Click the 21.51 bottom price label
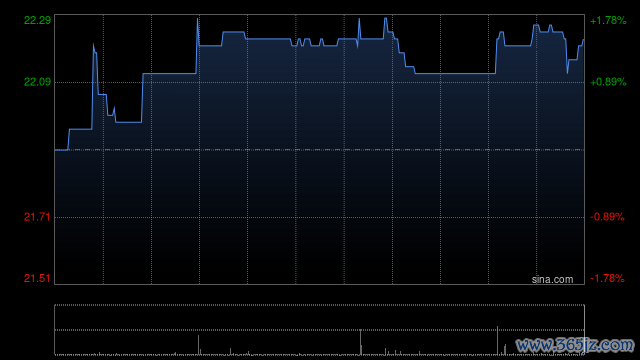Screen dimensions: 640x360 [37, 278]
